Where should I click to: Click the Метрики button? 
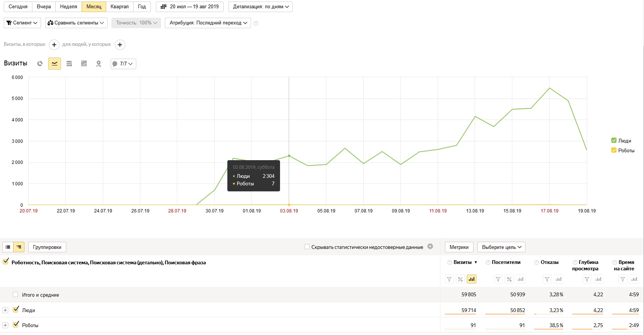[459, 247]
